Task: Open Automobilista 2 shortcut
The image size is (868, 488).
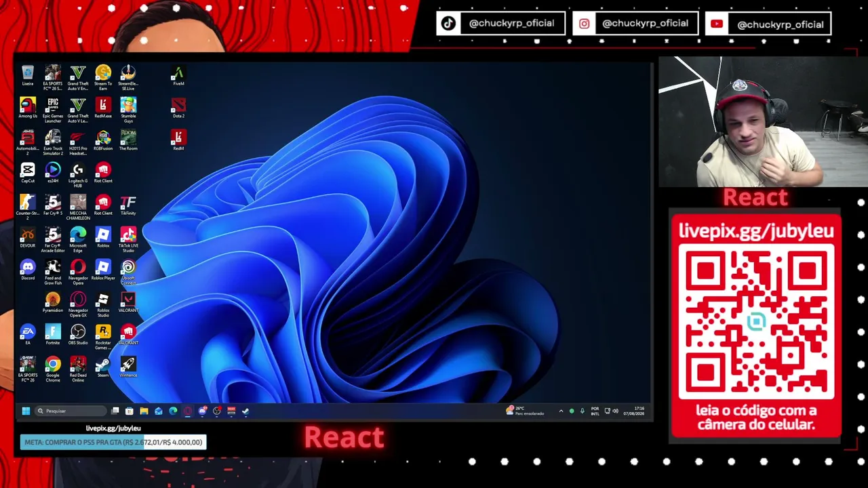Action: [28, 143]
